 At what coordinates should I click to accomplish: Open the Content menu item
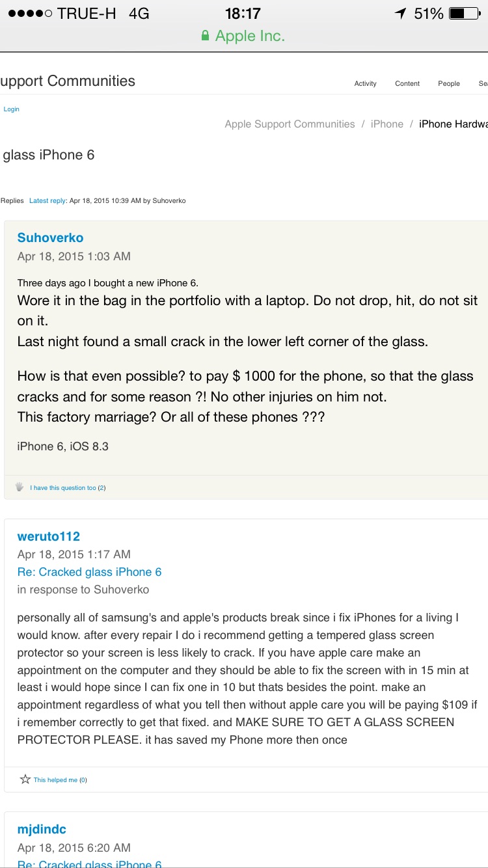407,83
